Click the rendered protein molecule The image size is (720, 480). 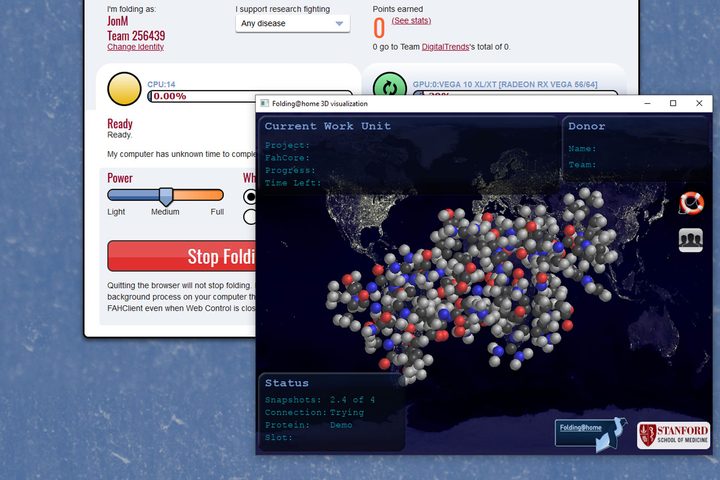click(x=471, y=282)
